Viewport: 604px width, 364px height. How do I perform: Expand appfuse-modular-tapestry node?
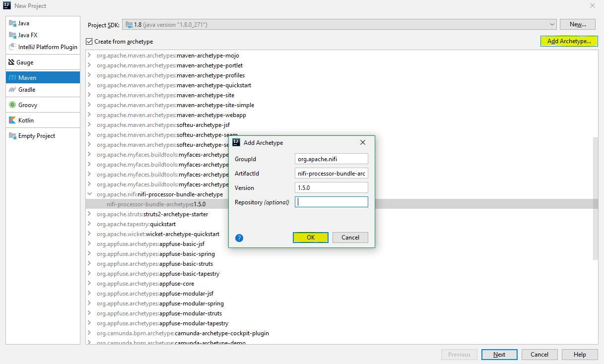(x=89, y=323)
